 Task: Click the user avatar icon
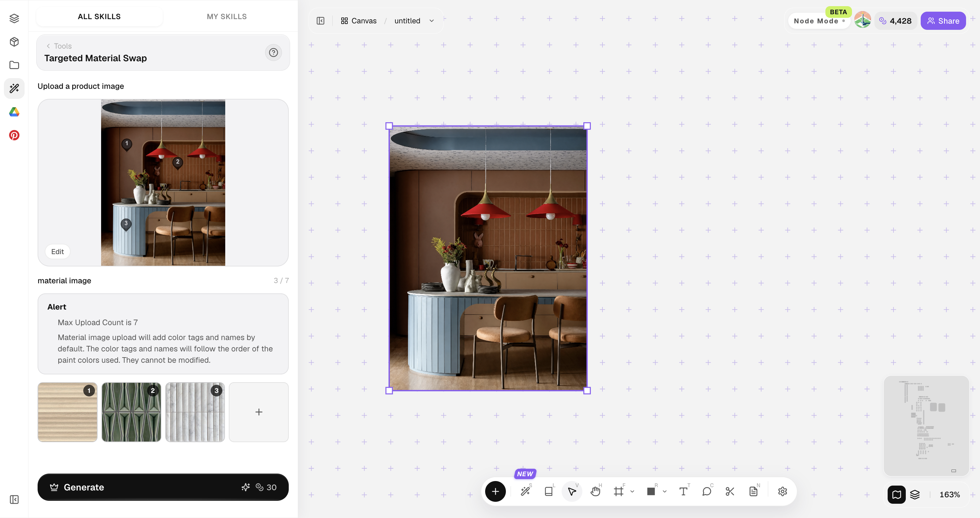(x=862, y=20)
